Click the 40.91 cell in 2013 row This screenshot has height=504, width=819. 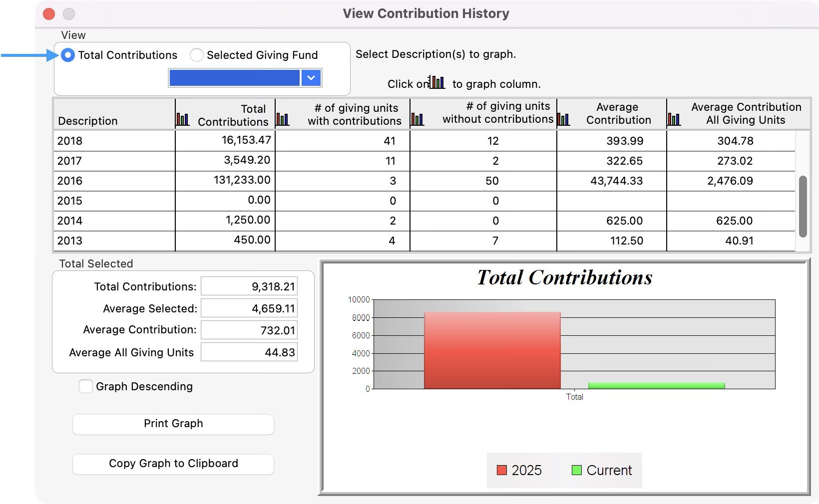739,241
